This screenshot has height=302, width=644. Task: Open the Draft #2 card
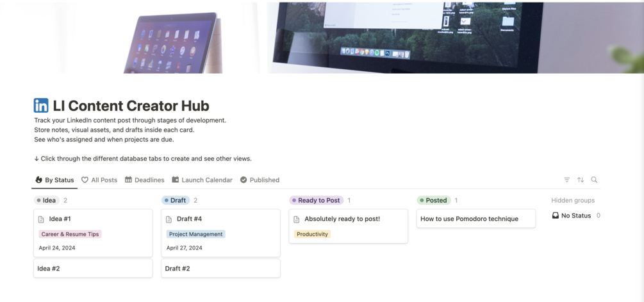click(x=220, y=268)
